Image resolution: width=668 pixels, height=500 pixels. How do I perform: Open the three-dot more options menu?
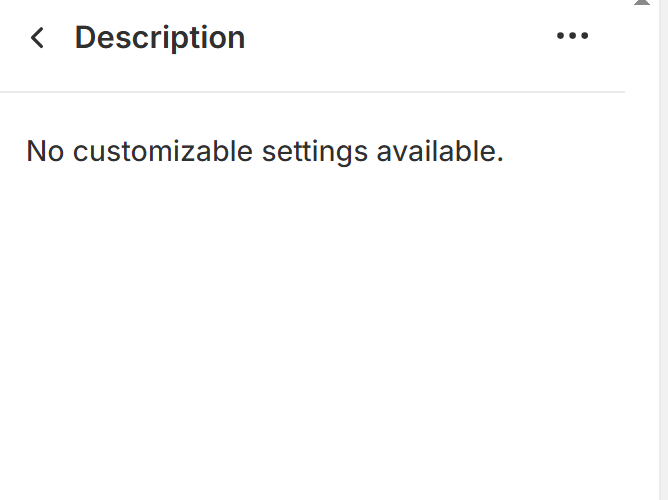click(x=572, y=36)
